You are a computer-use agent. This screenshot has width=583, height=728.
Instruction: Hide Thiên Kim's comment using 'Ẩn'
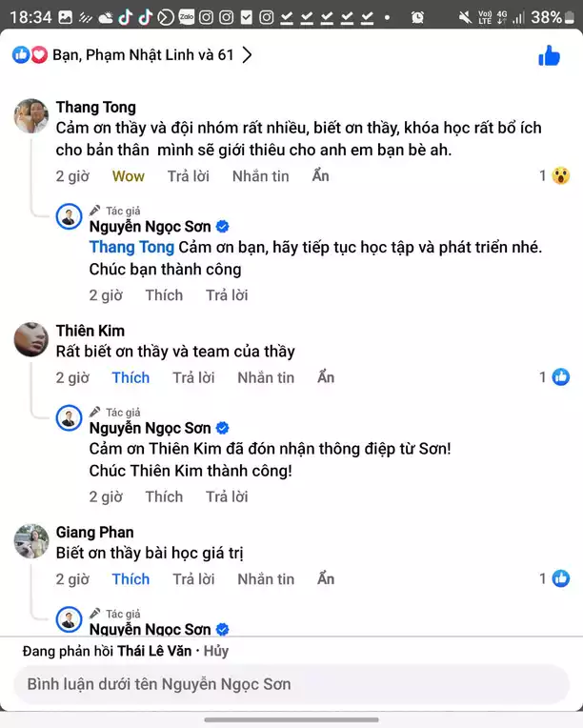click(326, 377)
